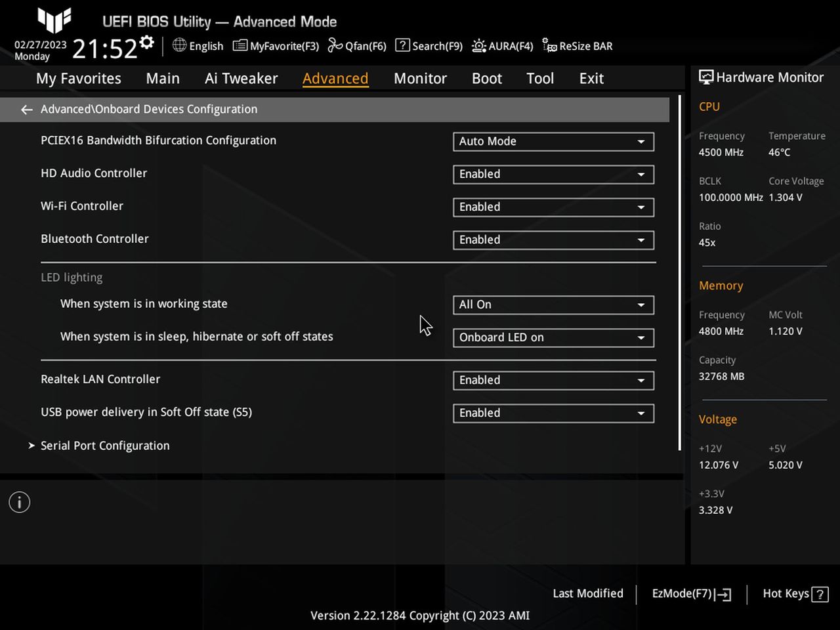Click the Realtek LAN Controller label

(x=100, y=379)
